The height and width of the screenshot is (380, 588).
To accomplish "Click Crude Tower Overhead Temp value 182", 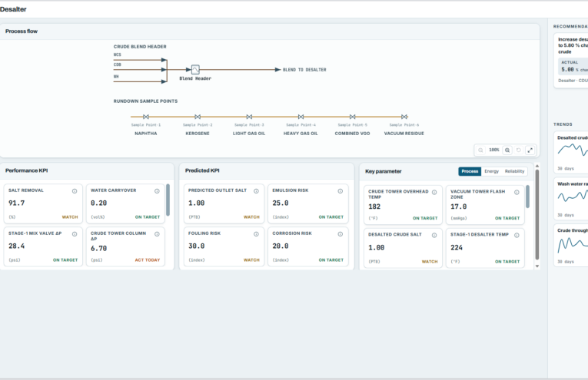I will coord(374,207).
